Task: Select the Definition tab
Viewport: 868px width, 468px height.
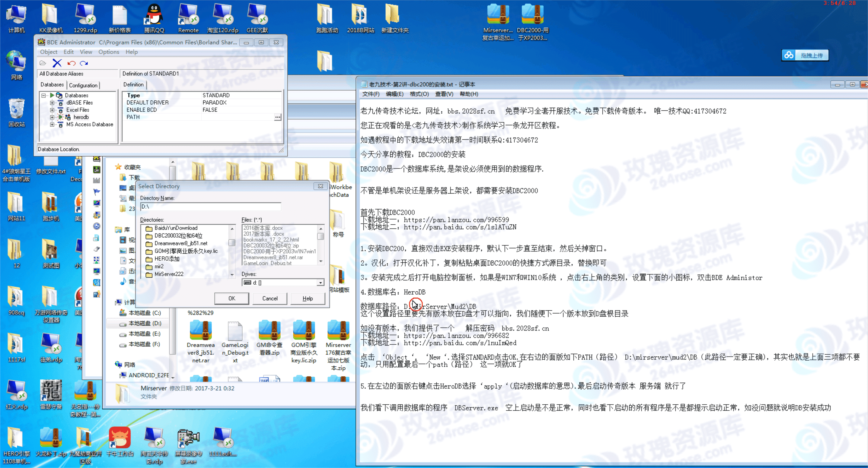Action: [x=133, y=84]
